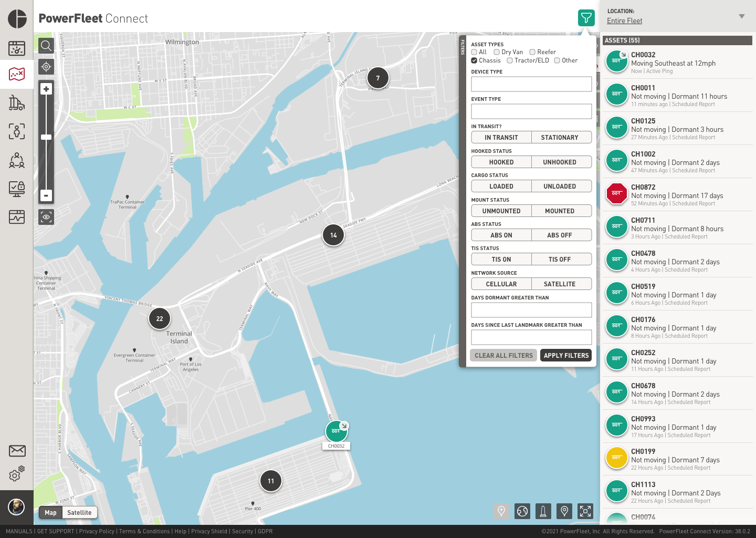Viewport: 756px width, 538px height.
Task: Click the location pin map icon
Action: (564, 511)
